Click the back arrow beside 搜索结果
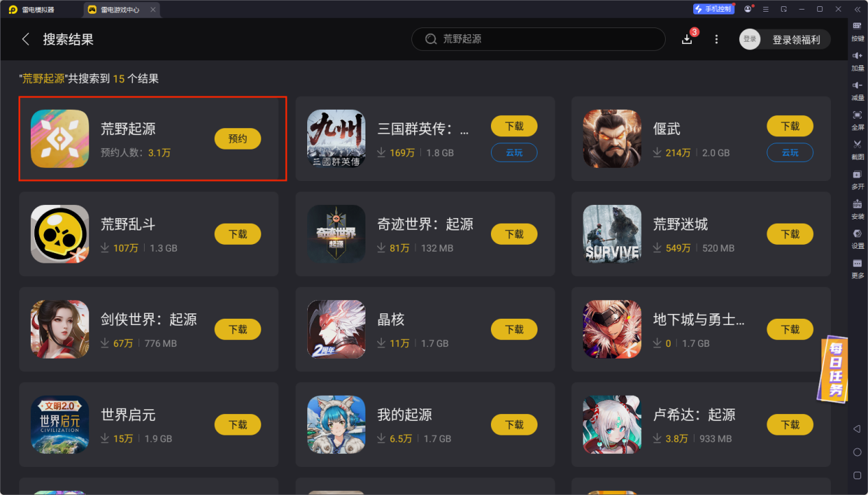This screenshot has height=495, width=868. tap(25, 39)
